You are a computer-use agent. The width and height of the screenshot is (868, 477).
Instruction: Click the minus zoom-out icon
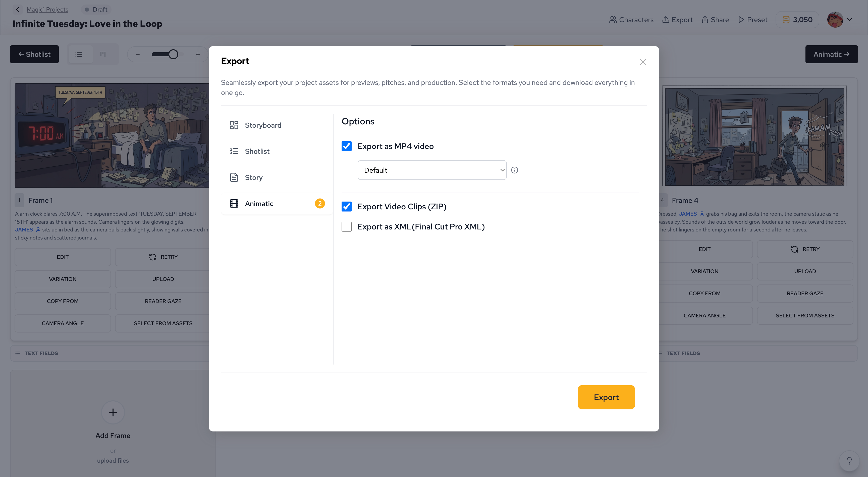(x=137, y=54)
